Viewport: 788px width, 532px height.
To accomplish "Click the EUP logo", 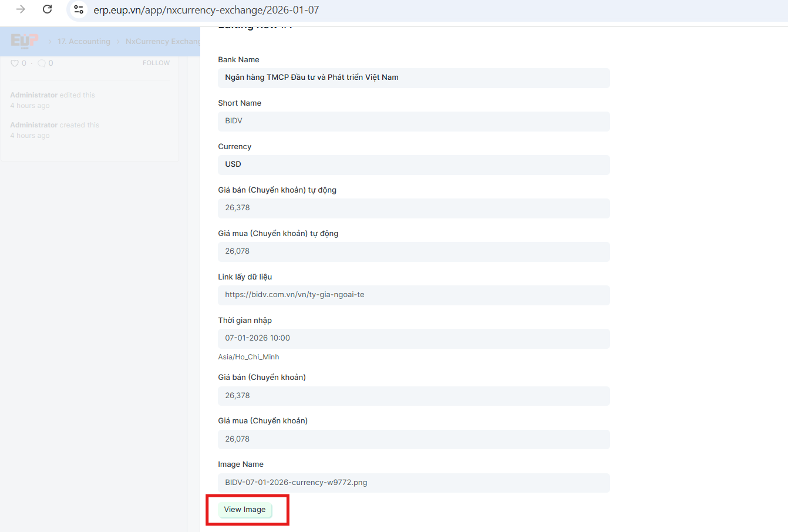I will click(25, 41).
